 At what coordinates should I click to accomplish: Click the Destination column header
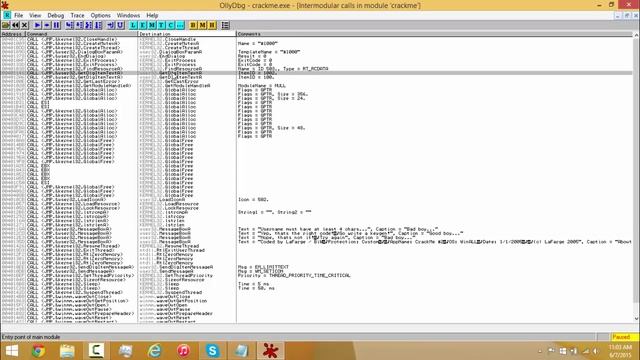point(187,34)
